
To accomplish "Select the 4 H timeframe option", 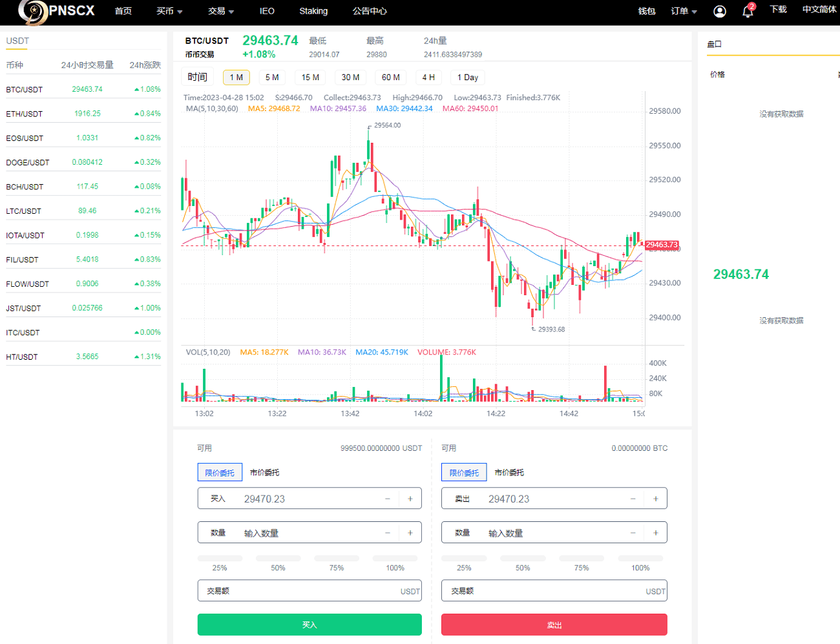I will pyautogui.click(x=428, y=78).
